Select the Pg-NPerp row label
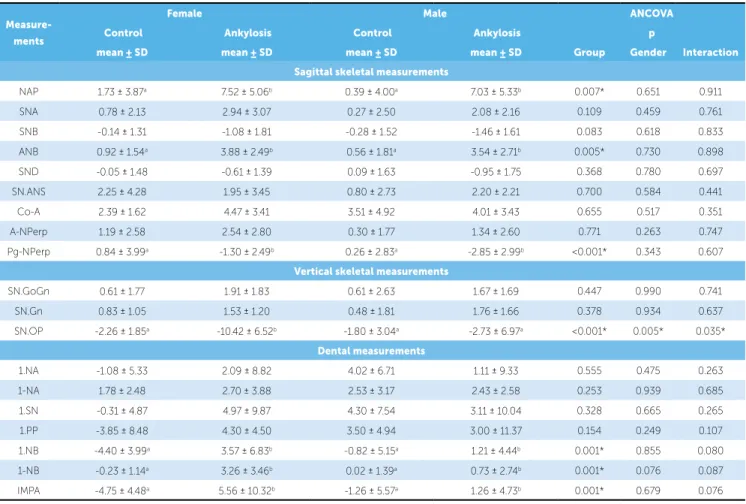 [x=29, y=251]
